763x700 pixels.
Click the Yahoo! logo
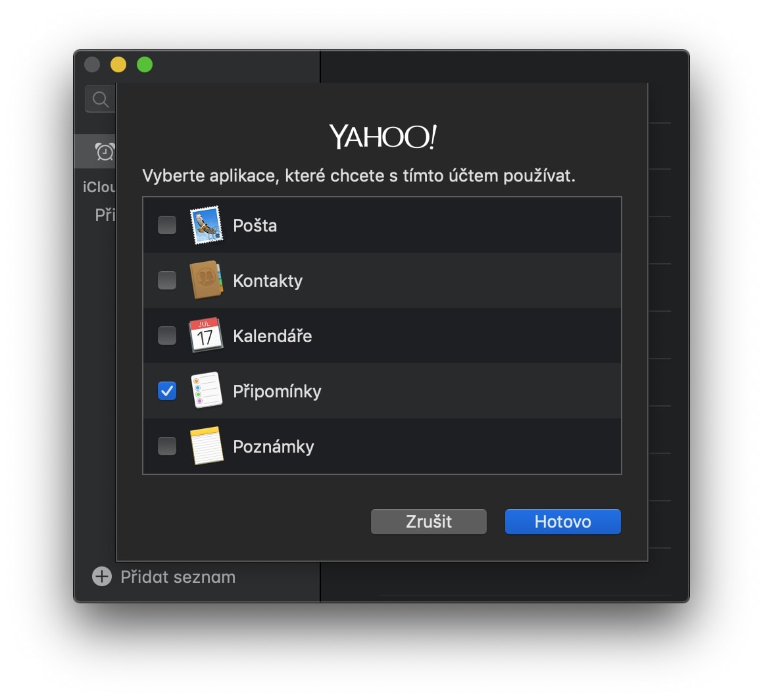click(x=382, y=136)
